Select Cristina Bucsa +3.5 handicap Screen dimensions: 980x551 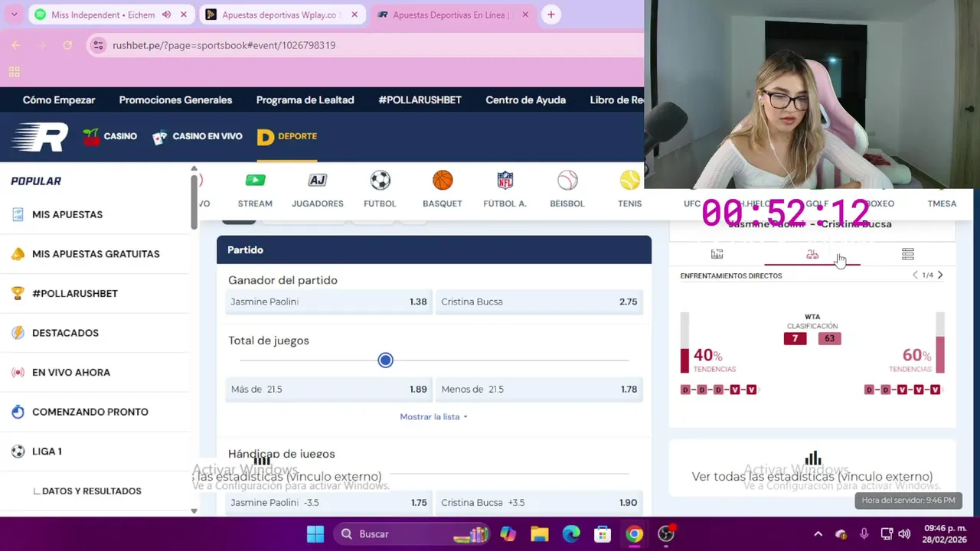coord(539,503)
